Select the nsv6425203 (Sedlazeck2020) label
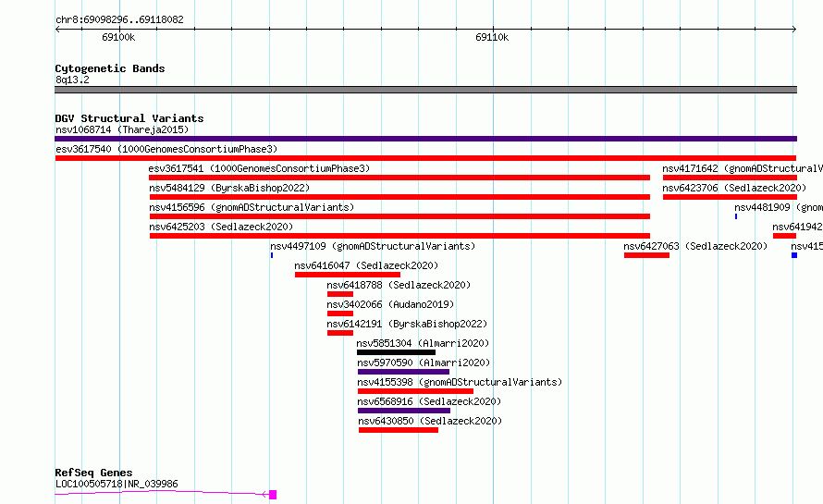 coord(221,227)
